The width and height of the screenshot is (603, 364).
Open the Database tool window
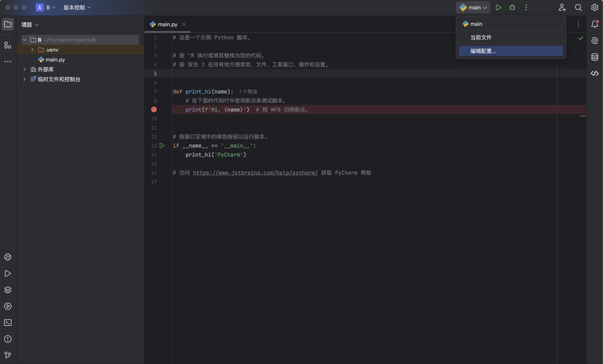pyautogui.click(x=595, y=57)
